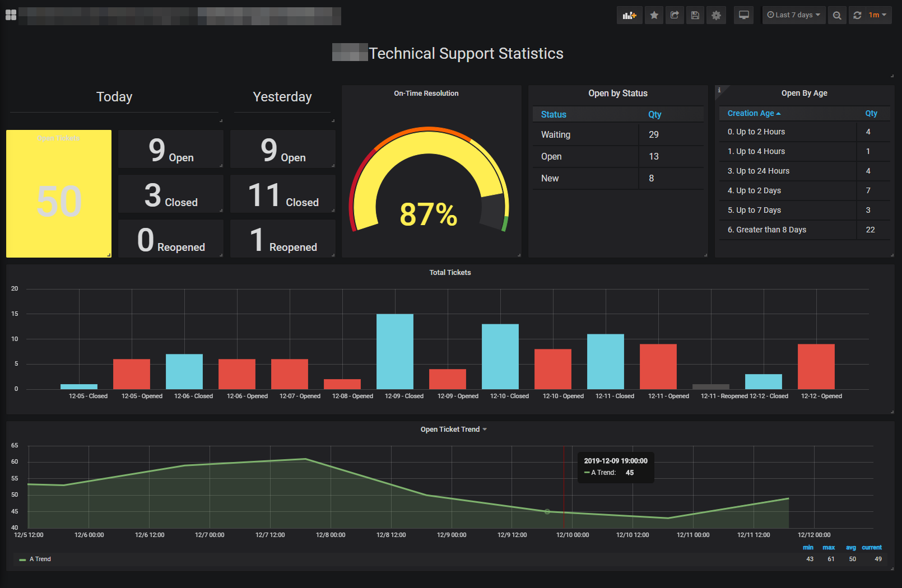902x588 pixels.
Task: Refresh dashboard with the circular arrows icon
Action: pos(857,15)
